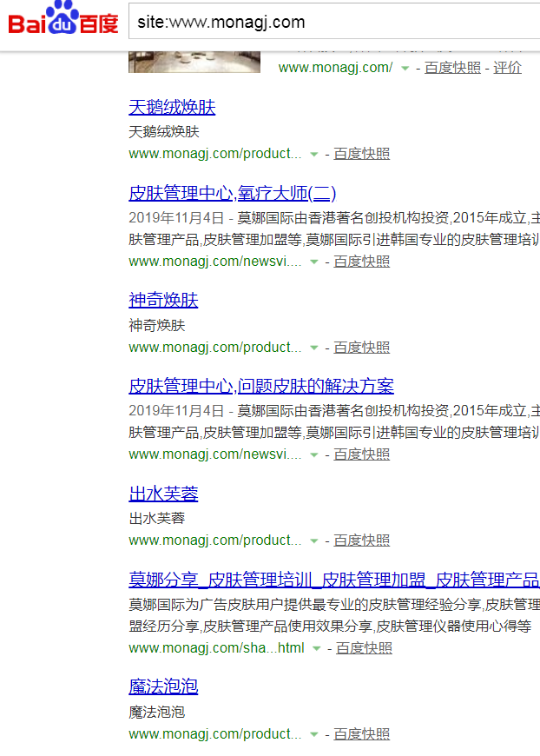The image size is (540, 756).
Task: Expand dropdown arrow in 魔法泡泡 result
Action: [x=314, y=735]
